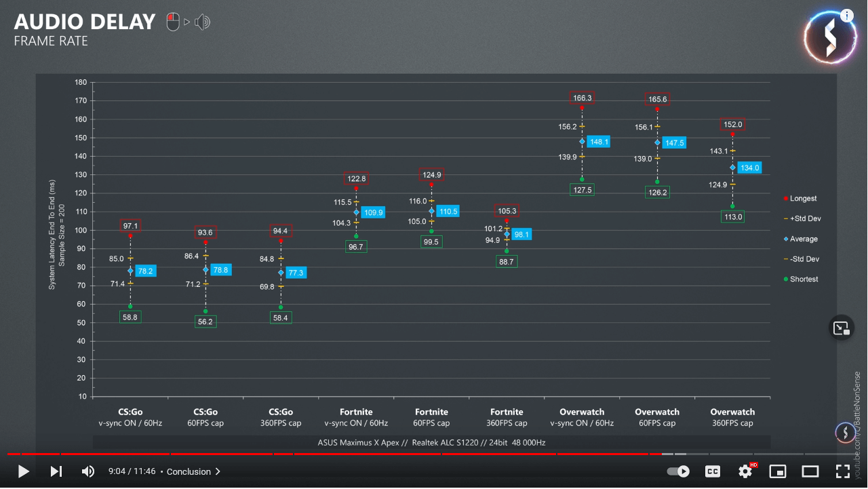Select the Next video button
The image size is (868, 489).
click(x=56, y=471)
